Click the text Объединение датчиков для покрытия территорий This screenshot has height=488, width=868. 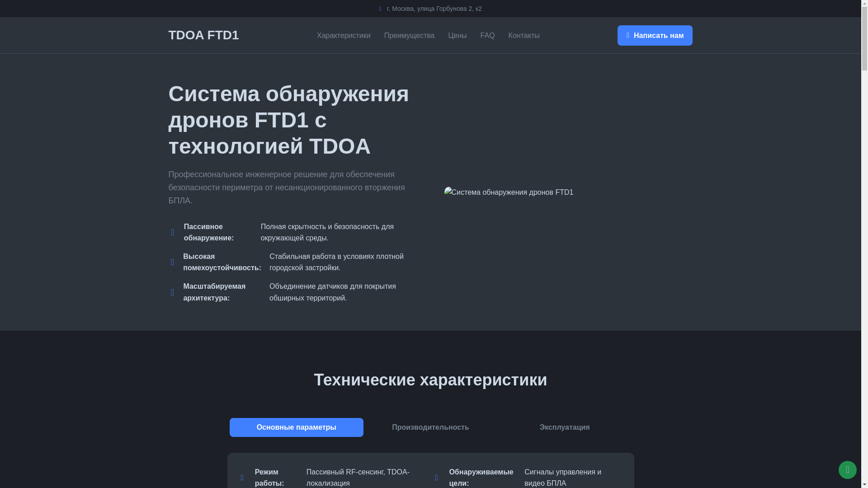(333, 292)
